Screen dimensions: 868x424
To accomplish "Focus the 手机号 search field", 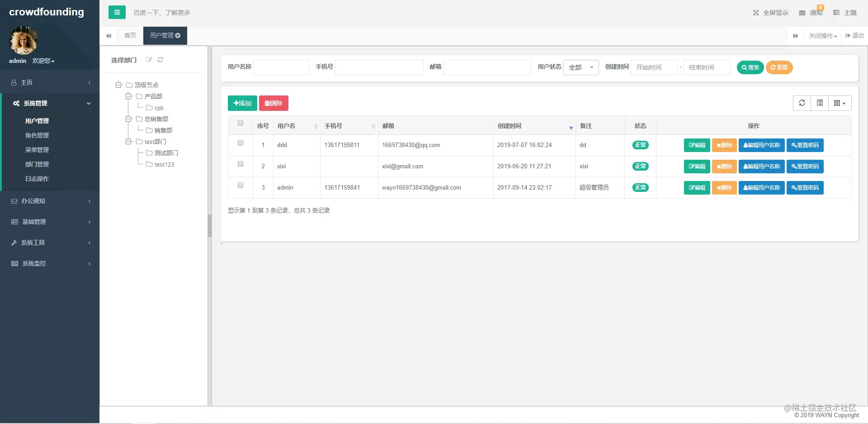I will (x=379, y=67).
